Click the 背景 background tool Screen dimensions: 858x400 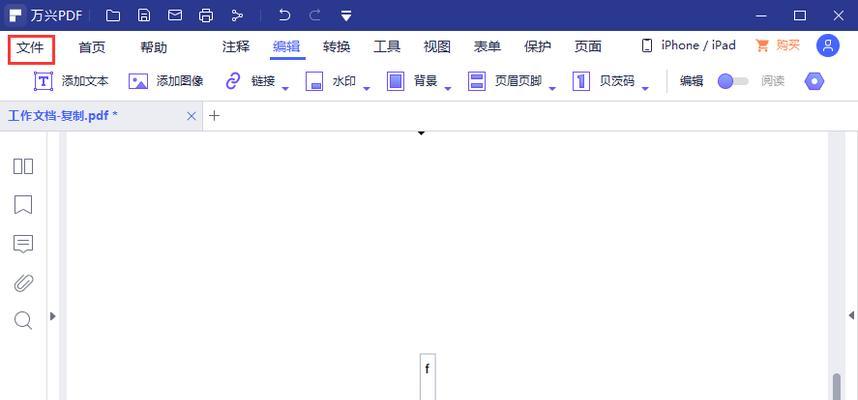[412, 82]
